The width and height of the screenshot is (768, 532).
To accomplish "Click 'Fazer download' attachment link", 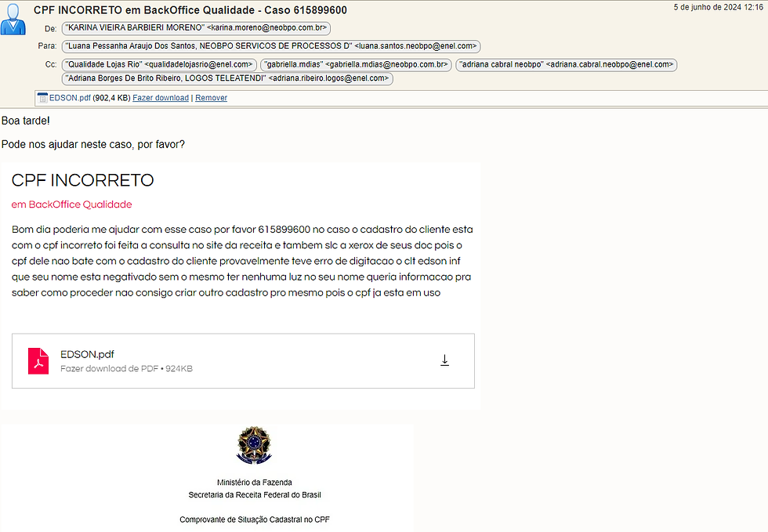I will pyautogui.click(x=161, y=98).
